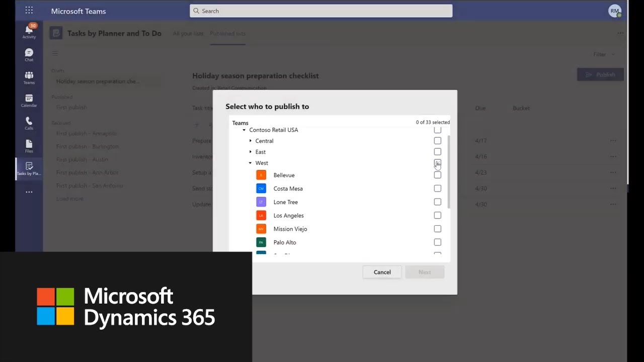Click the Palo Alto team icon
Image resolution: width=644 pixels, height=362 pixels.
click(x=261, y=242)
